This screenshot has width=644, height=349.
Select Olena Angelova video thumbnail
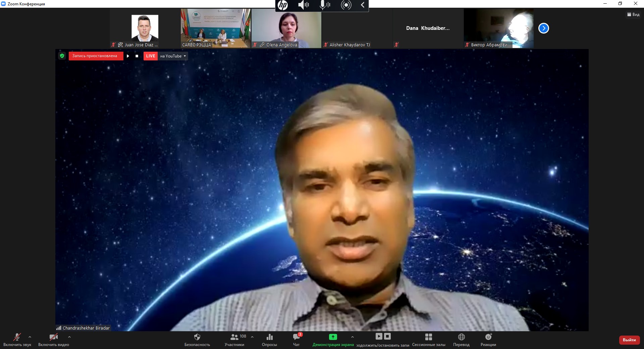(x=286, y=28)
